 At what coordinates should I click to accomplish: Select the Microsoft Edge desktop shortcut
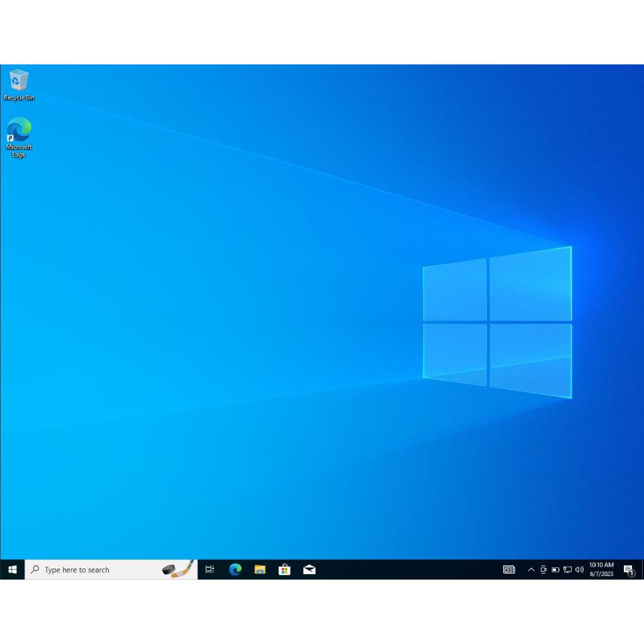pyautogui.click(x=19, y=138)
